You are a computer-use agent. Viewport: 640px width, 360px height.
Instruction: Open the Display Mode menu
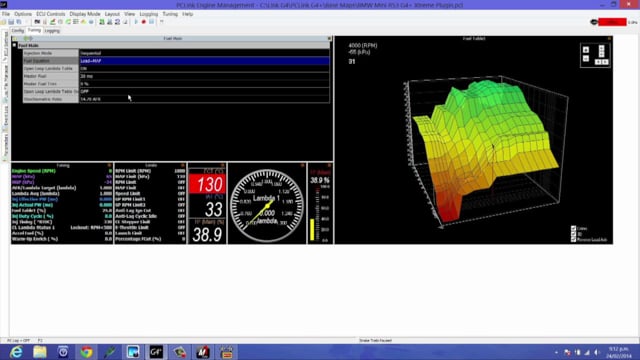(85, 14)
